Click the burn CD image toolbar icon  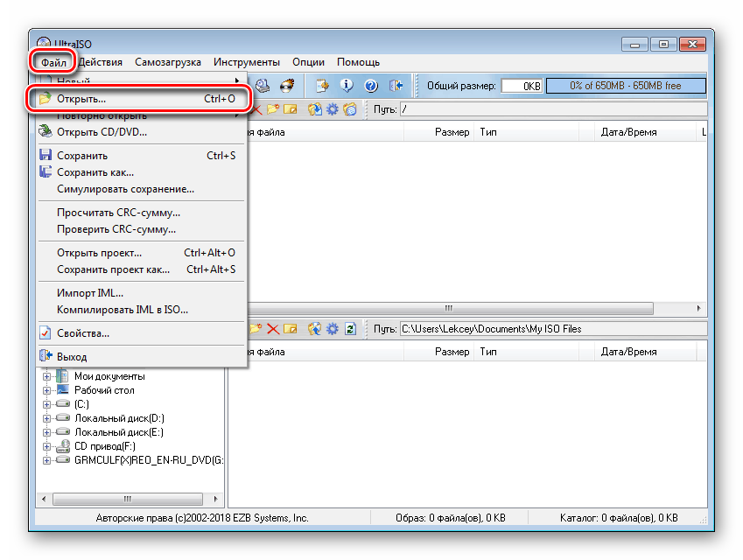287,86
